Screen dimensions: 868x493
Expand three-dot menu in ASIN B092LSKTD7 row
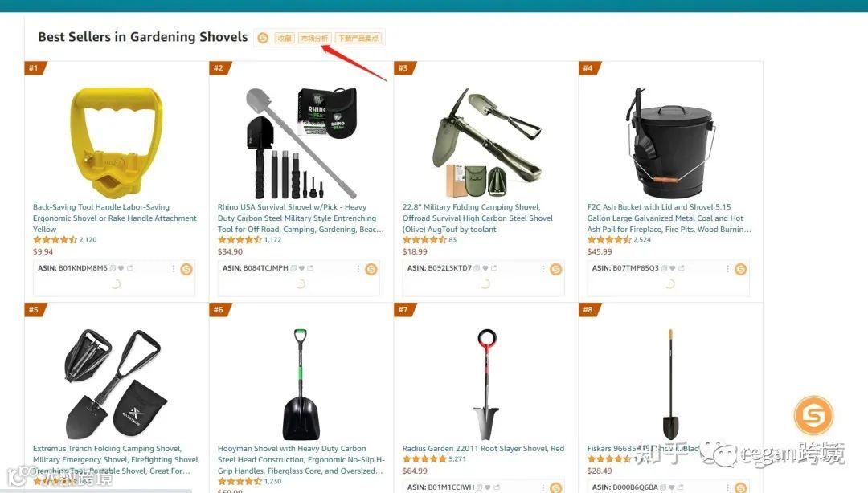tap(542, 269)
